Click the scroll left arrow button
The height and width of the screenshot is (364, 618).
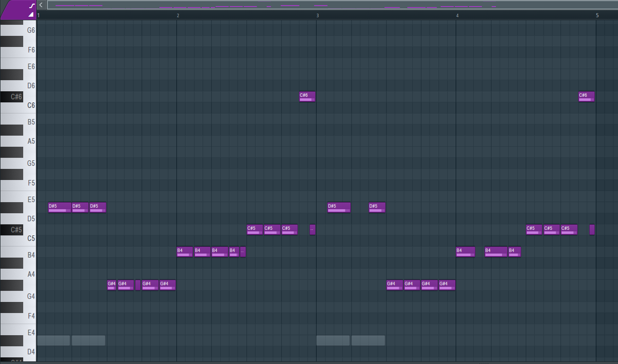(x=41, y=5)
